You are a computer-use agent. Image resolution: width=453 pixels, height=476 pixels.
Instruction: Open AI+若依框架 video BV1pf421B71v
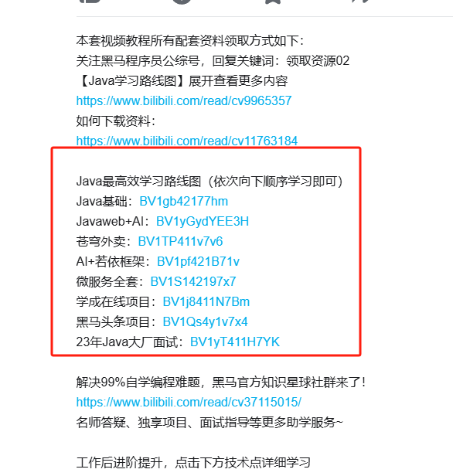(x=198, y=261)
